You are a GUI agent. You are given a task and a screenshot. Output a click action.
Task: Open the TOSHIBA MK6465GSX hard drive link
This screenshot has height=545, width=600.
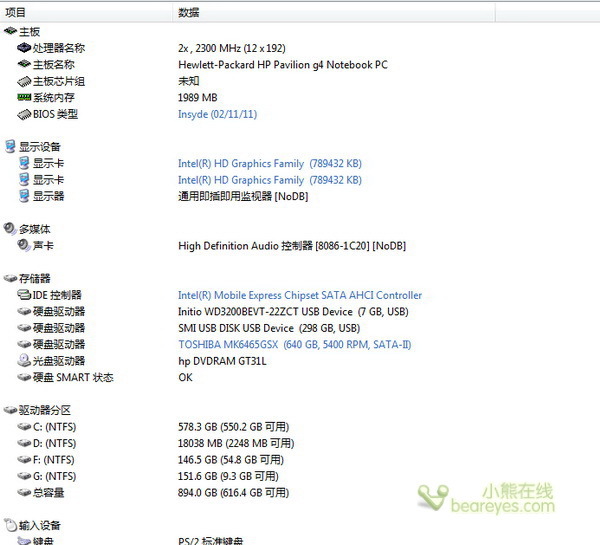pyautogui.click(x=294, y=344)
